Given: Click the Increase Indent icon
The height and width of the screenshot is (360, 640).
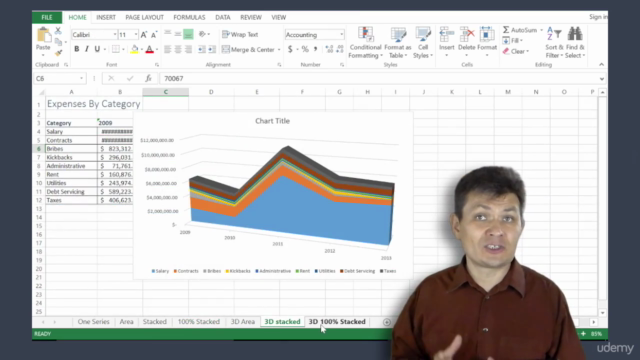Looking at the screenshot, I should tap(212, 49).
